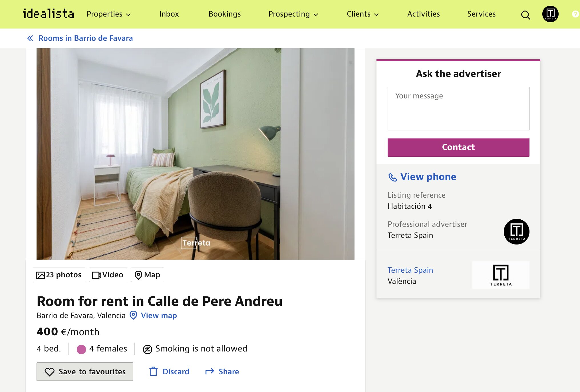This screenshot has width=580, height=392.
Task: Expand the Properties dropdown menu
Action: coord(108,14)
